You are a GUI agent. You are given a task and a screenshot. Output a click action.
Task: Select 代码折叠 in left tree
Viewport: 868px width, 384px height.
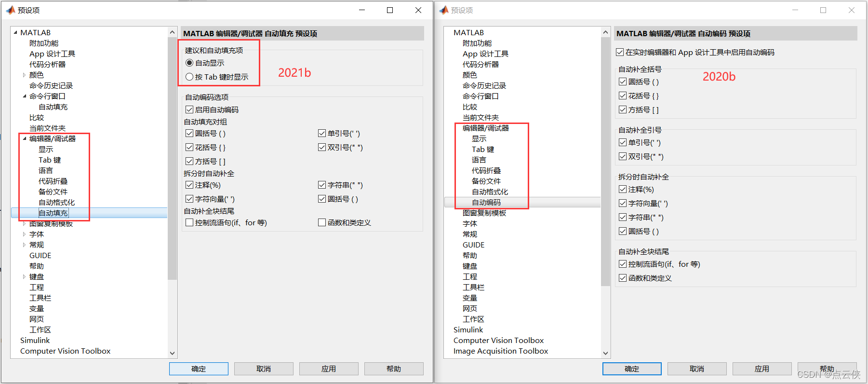53,181
